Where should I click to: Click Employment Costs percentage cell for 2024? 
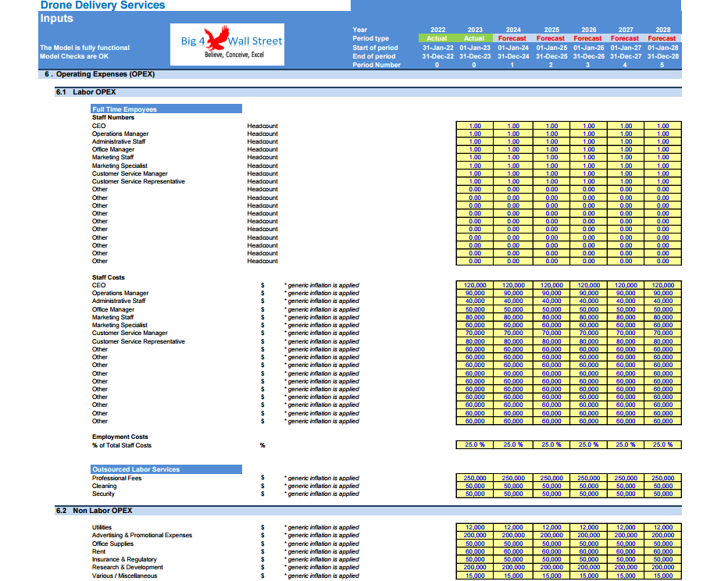(x=513, y=444)
